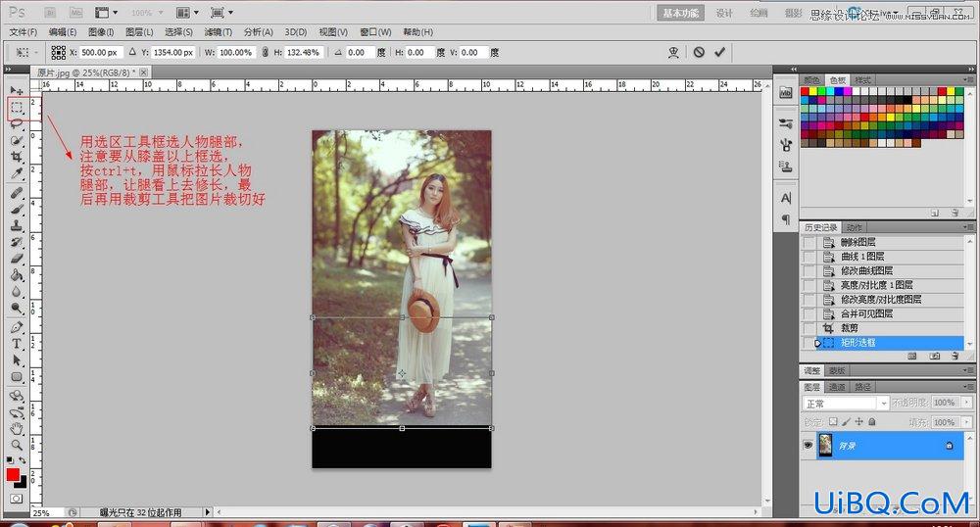Image resolution: width=980 pixels, height=527 pixels.
Task: Select 基本功能 workspace button
Action: pyautogui.click(x=681, y=13)
